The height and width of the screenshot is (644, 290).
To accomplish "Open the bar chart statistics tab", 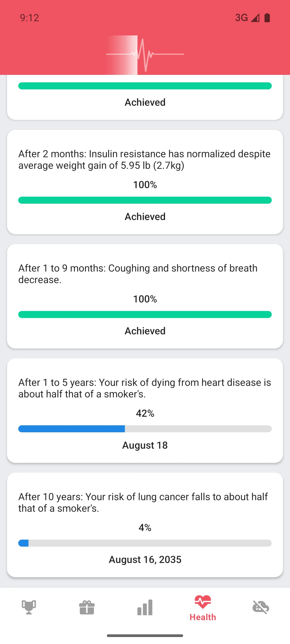I will (145, 608).
